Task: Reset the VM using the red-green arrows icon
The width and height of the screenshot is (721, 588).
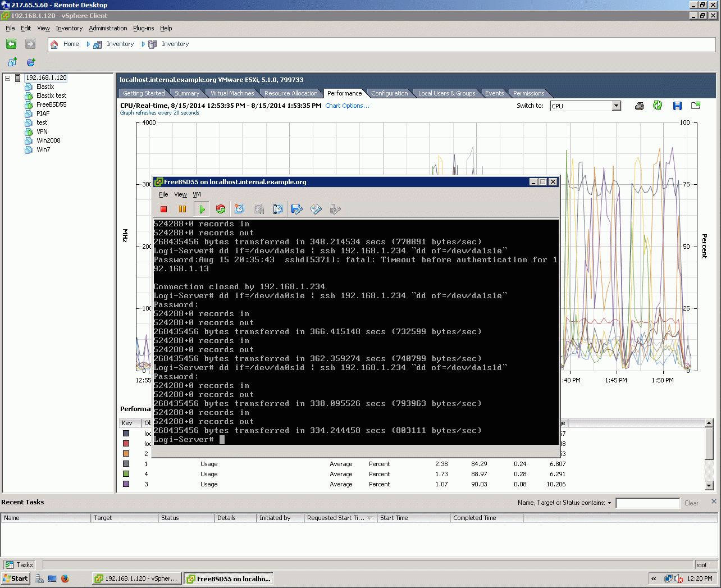Action: pos(221,209)
